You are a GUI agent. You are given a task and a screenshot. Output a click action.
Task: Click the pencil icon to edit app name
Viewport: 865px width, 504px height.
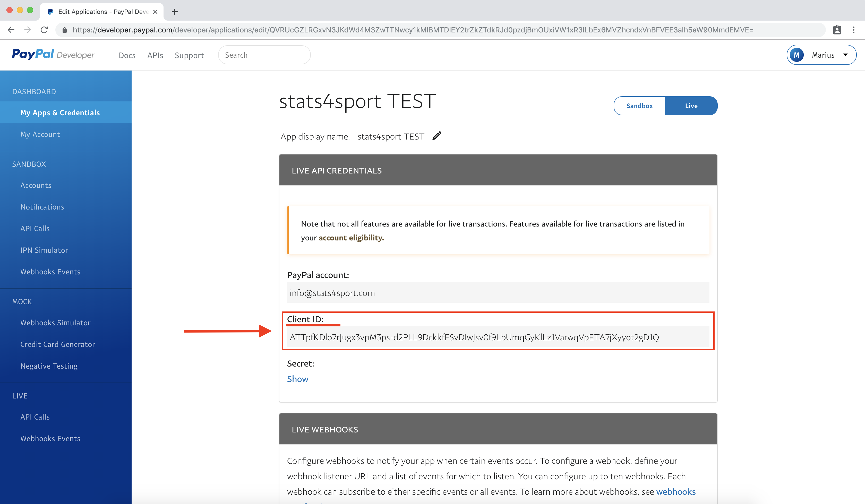pyautogui.click(x=436, y=136)
